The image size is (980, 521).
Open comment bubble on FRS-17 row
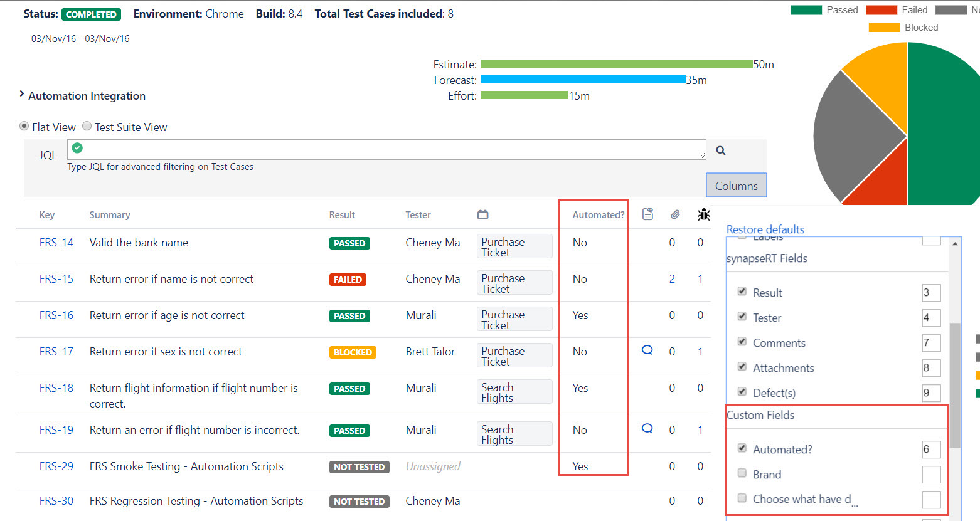coord(647,350)
